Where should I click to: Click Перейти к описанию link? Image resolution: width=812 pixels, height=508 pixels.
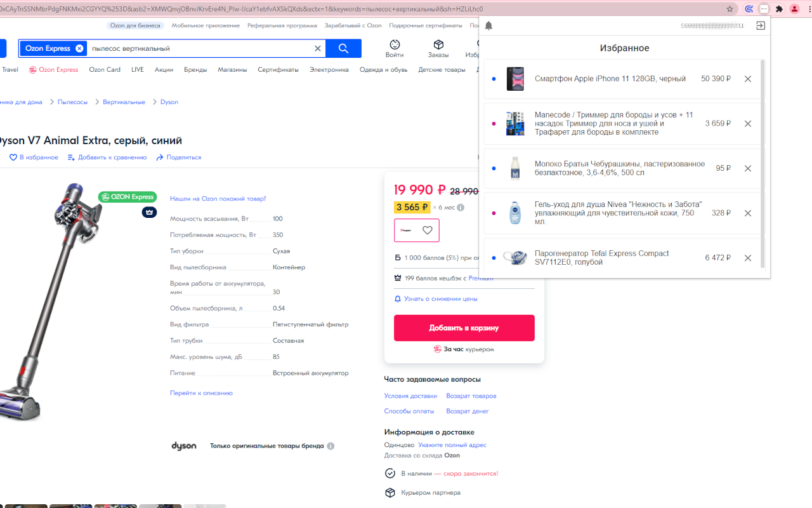pos(201,393)
